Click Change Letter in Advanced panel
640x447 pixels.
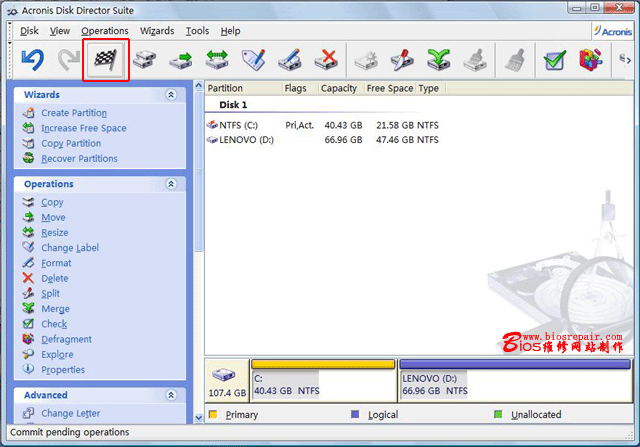pos(70,414)
